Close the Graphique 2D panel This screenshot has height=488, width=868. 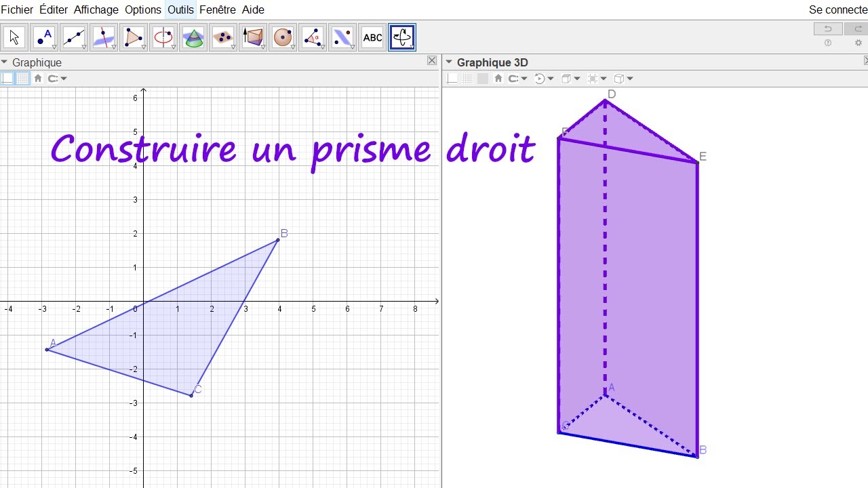[432, 61]
